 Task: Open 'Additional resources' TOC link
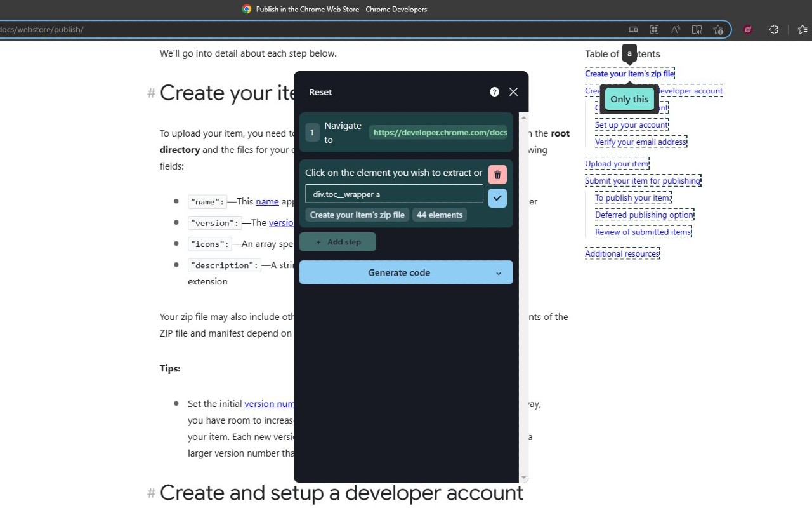[622, 254]
